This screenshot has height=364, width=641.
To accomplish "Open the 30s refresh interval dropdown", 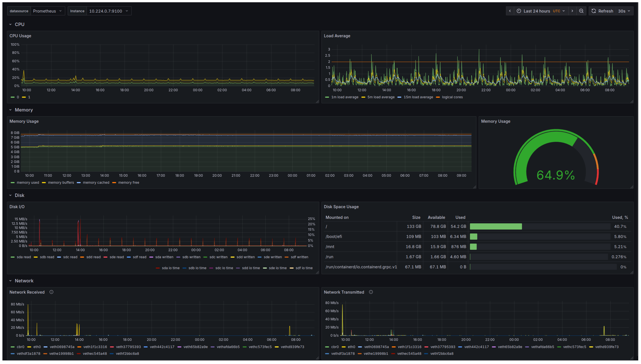I will click(624, 11).
